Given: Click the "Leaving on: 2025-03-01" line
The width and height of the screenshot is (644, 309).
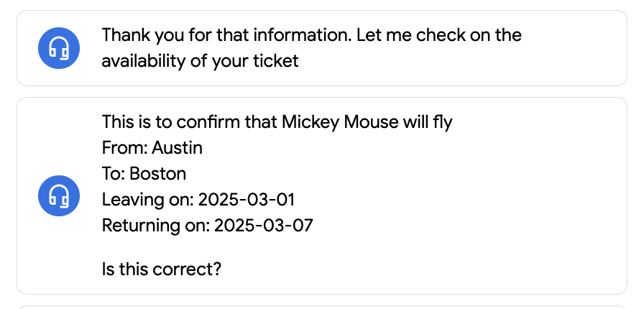Looking at the screenshot, I should coord(198,200).
